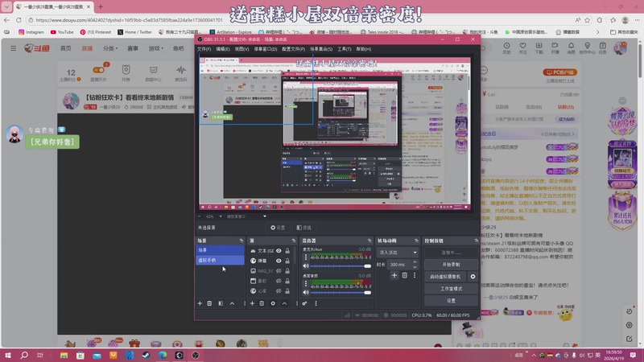Open OBS 设置 settings from the controls panel

pyautogui.click(x=451, y=300)
